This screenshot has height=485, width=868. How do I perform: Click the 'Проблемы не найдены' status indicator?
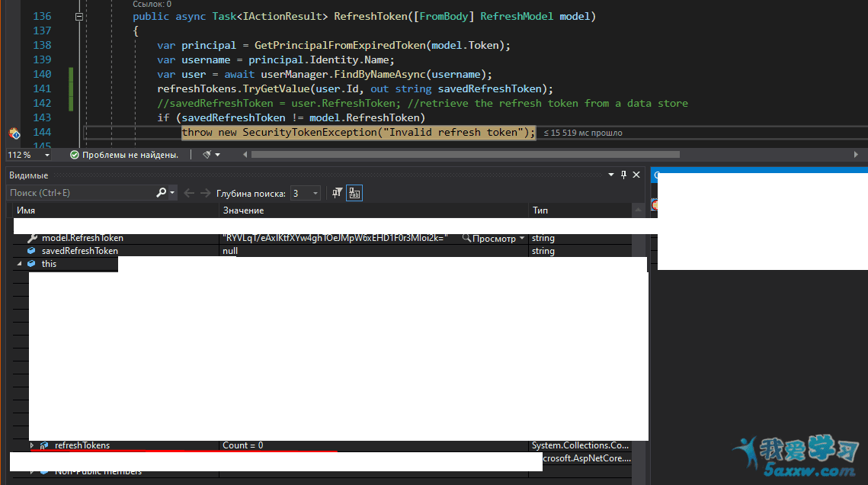(x=124, y=155)
